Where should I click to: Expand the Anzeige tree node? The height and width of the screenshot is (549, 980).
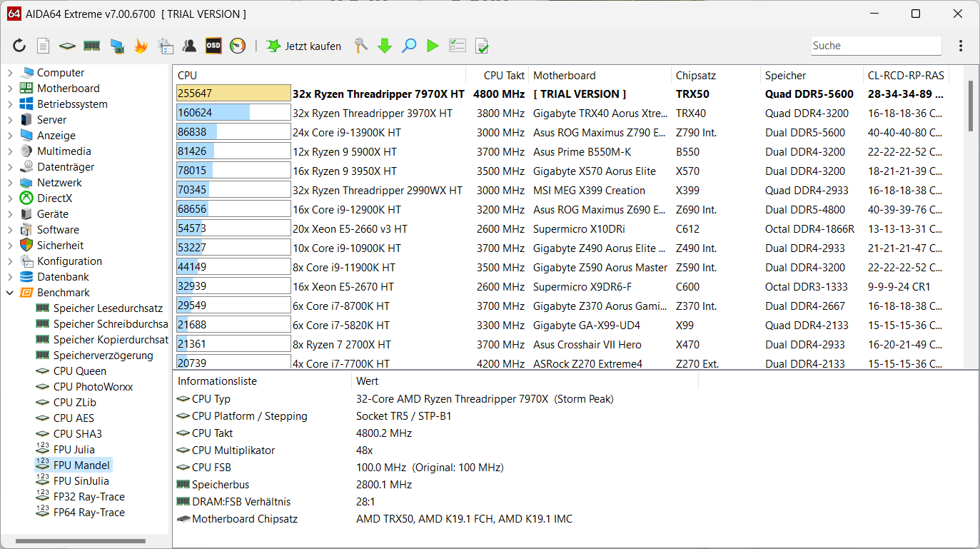click(x=10, y=136)
